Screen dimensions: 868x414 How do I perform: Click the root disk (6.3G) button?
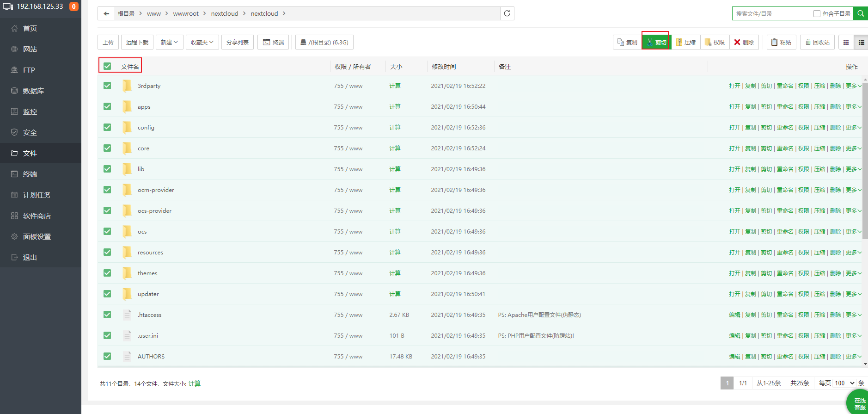324,42
